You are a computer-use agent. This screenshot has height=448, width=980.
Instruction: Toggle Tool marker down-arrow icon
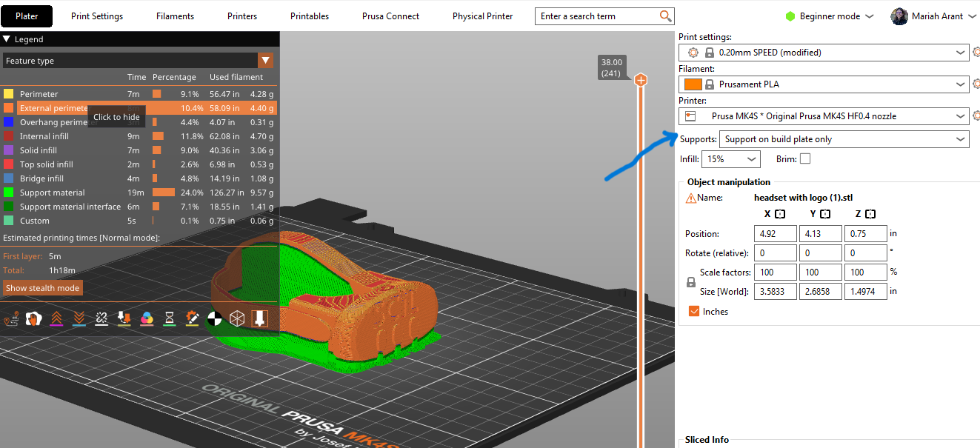click(x=259, y=318)
